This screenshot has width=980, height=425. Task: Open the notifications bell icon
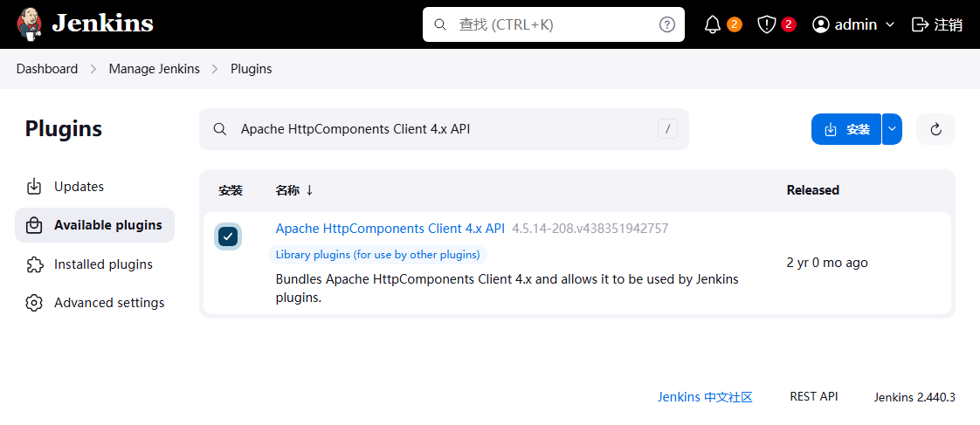pos(713,24)
